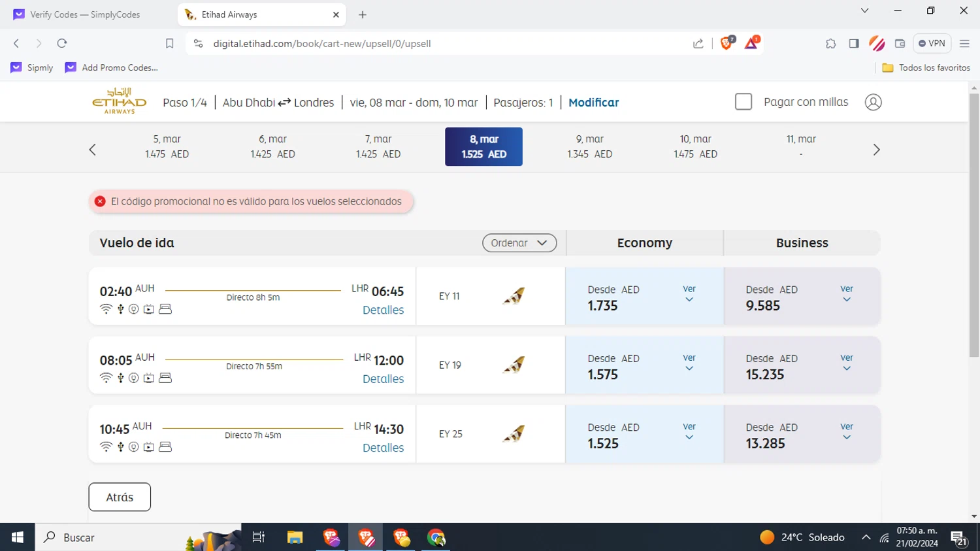
Task: Click the Modificar link
Action: click(593, 103)
